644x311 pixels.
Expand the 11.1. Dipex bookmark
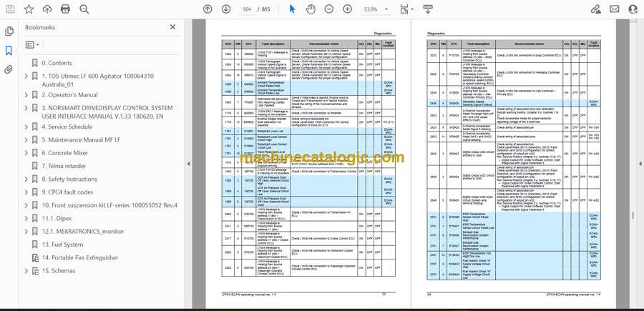[x=26, y=219]
